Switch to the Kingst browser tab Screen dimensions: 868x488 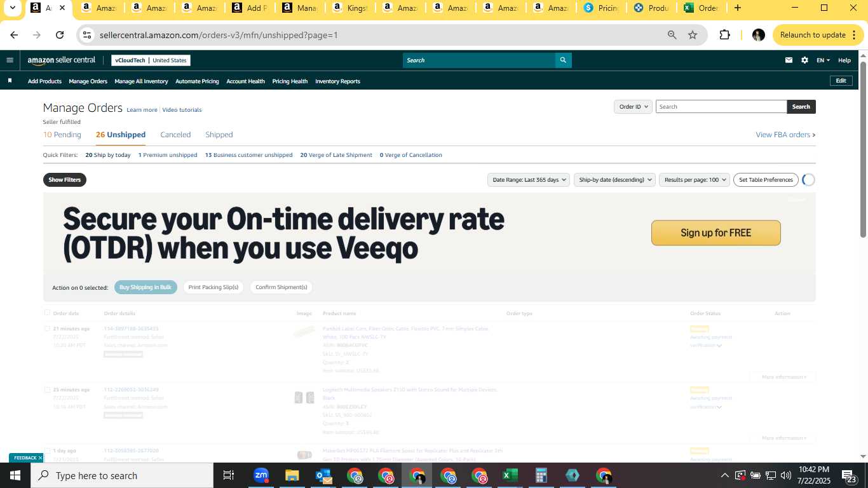351,8
